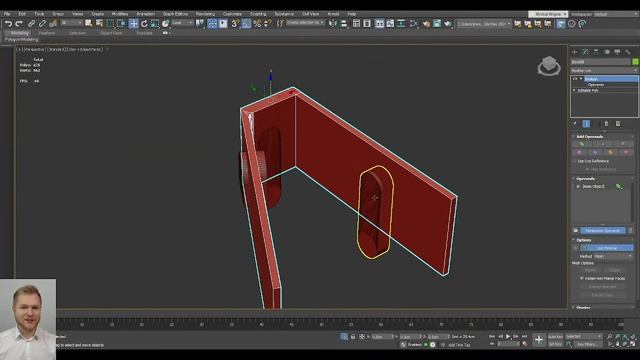Click the Undo arrow icon
640x360 pixels.
pos(8,24)
